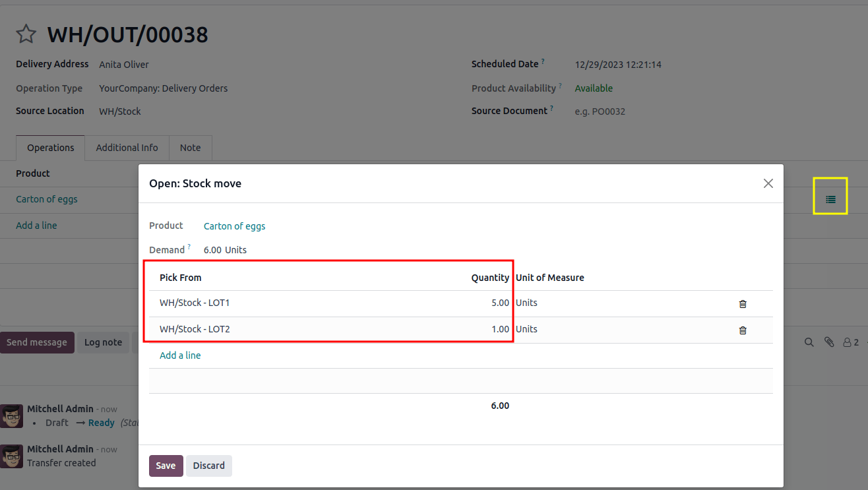Screen dimensions: 868x490
Task: Open the Carton of eggs product link
Action: (x=234, y=226)
